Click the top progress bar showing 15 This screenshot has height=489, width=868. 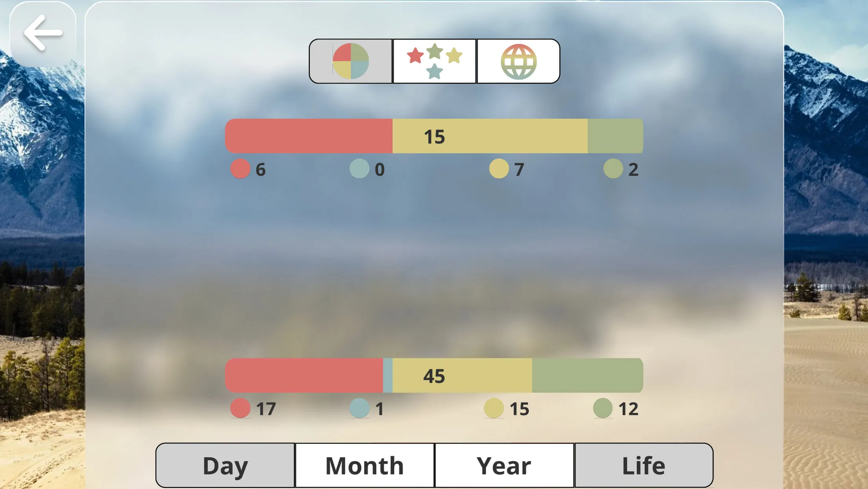point(434,136)
